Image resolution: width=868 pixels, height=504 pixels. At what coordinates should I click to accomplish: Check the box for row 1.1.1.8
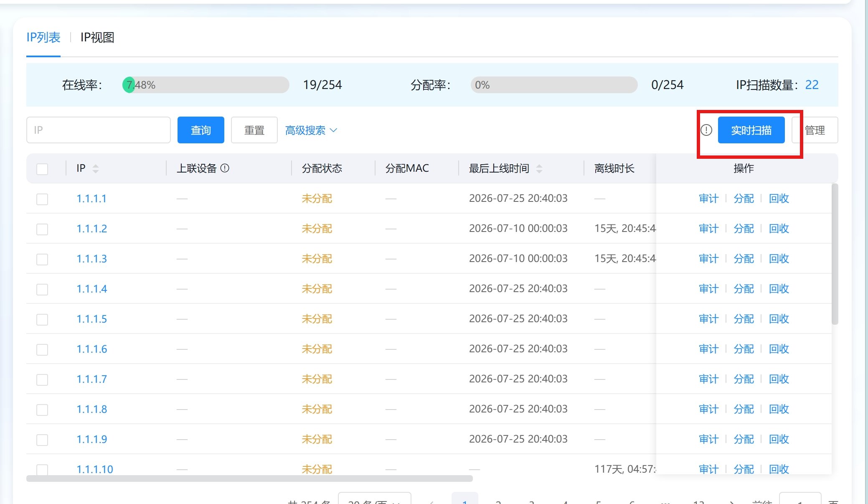pyautogui.click(x=42, y=410)
